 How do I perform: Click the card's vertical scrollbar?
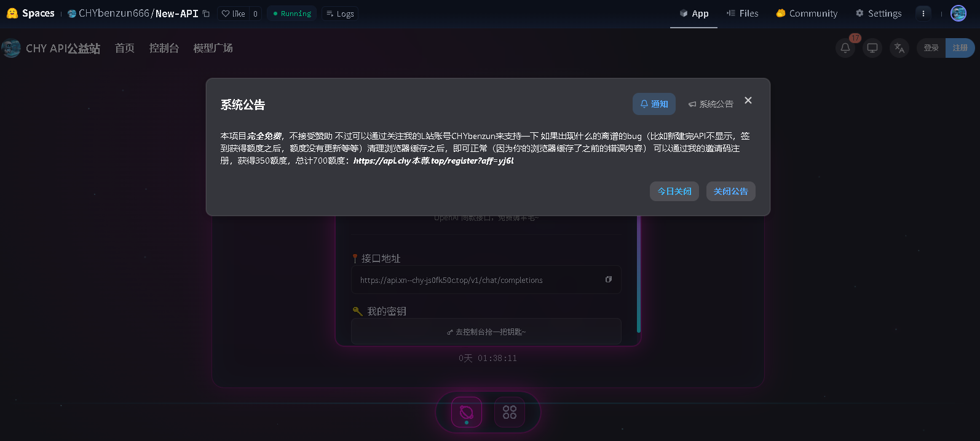click(639, 274)
